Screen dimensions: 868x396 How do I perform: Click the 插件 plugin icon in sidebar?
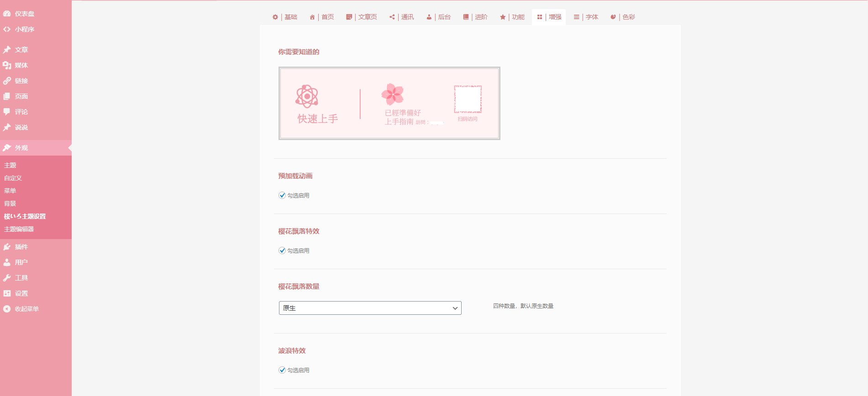[x=7, y=247]
